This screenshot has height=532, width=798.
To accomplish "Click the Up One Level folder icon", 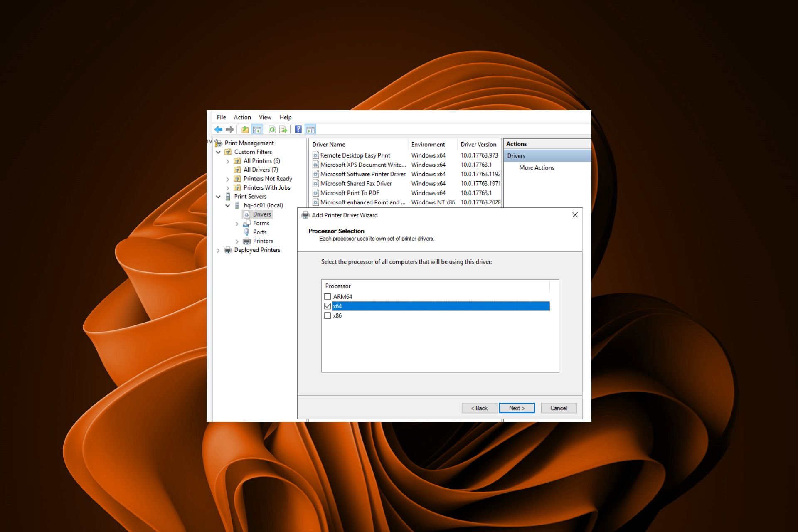I will pyautogui.click(x=245, y=130).
